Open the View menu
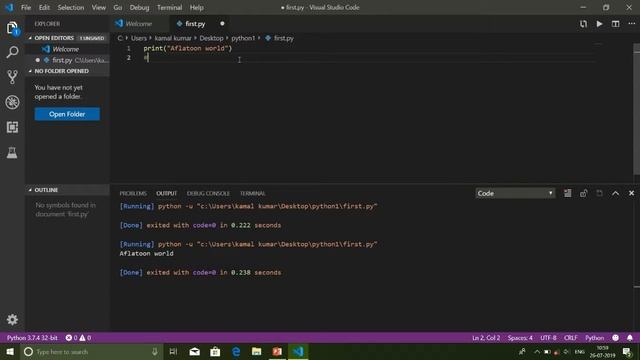 coord(98,7)
